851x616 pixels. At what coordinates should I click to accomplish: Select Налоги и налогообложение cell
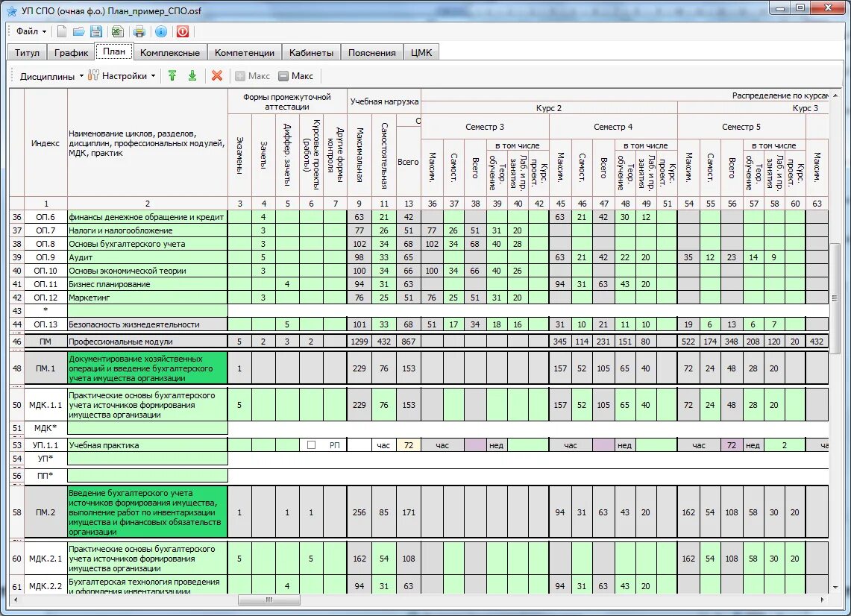tap(147, 230)
